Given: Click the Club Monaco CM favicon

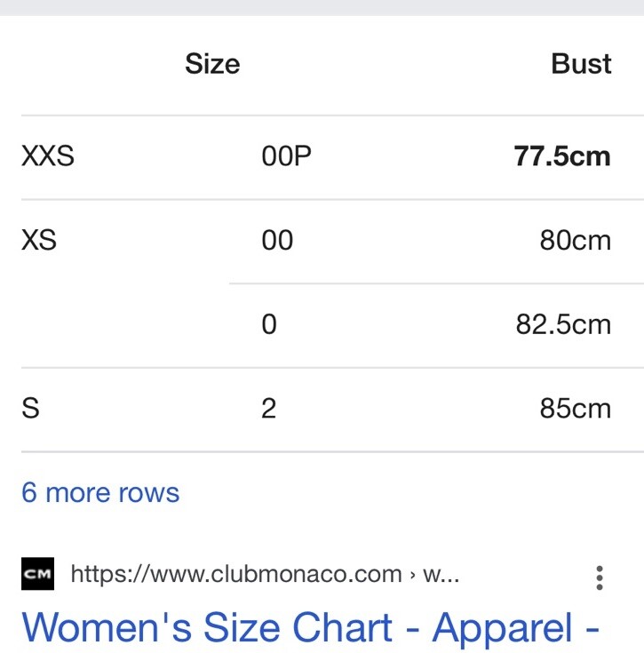Looking at the screenshot, I should (x=37, y=573).
